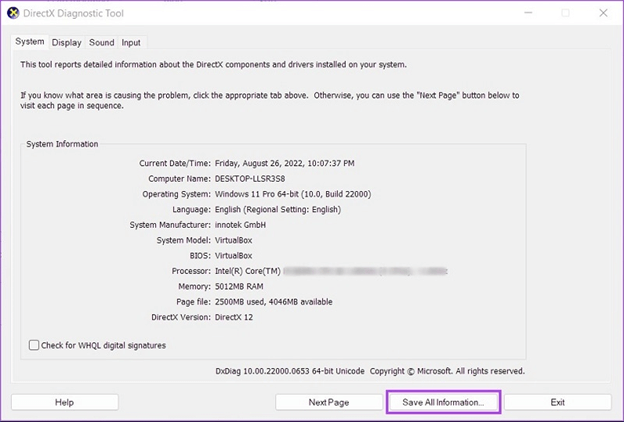The image size is (624, 422).
Task: Click the English (Regional Setting: English) value
Action: click(278, 209)
